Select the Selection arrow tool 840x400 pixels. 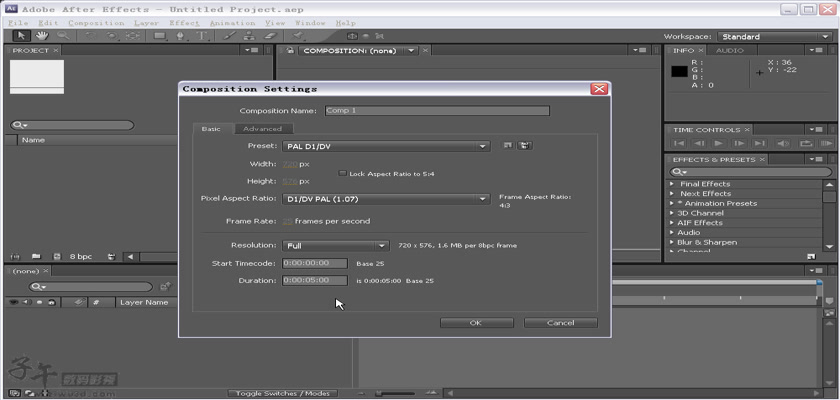21,36
